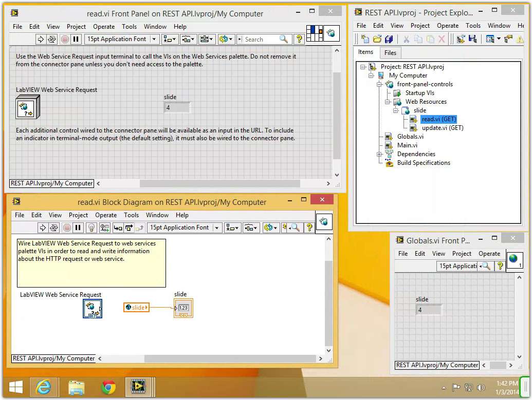This screenshot has height=400, width=532.
Task: Click Run arrow in Block Diagram toolbar
Action: 42,227
